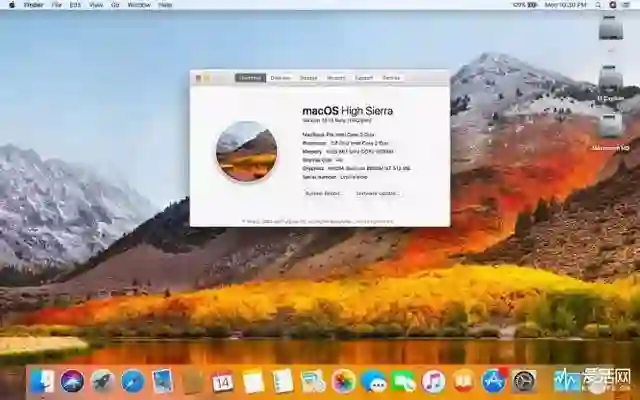Switch to the Displays tab
Screen dimensions: 640x400
coord(280,78)
